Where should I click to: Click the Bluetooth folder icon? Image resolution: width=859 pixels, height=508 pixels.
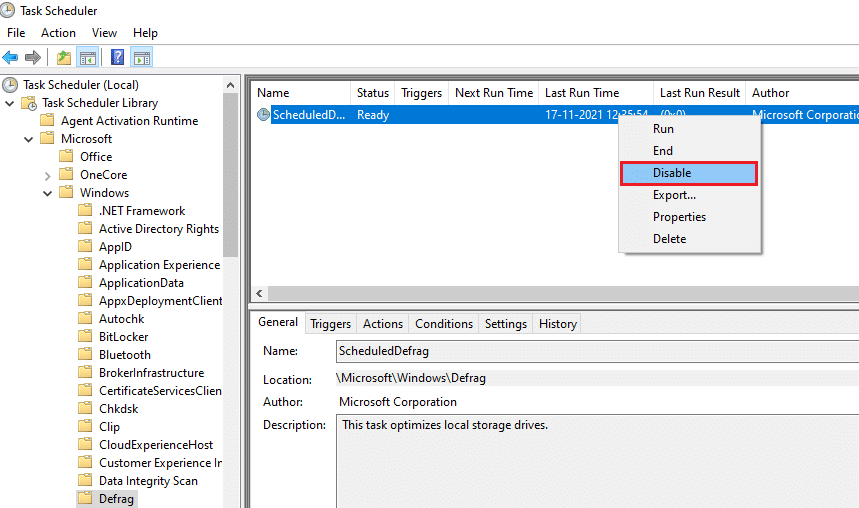click(85, 355)
